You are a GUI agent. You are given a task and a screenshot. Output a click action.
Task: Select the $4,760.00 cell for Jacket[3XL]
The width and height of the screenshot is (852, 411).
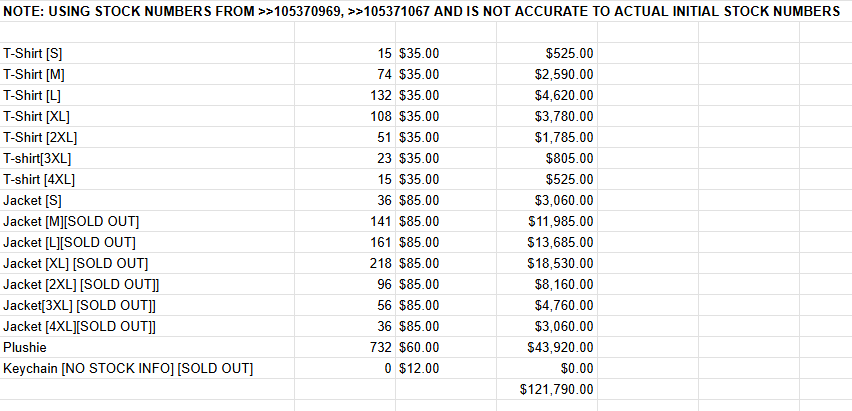pyautogui.click(x=547, y=306)
